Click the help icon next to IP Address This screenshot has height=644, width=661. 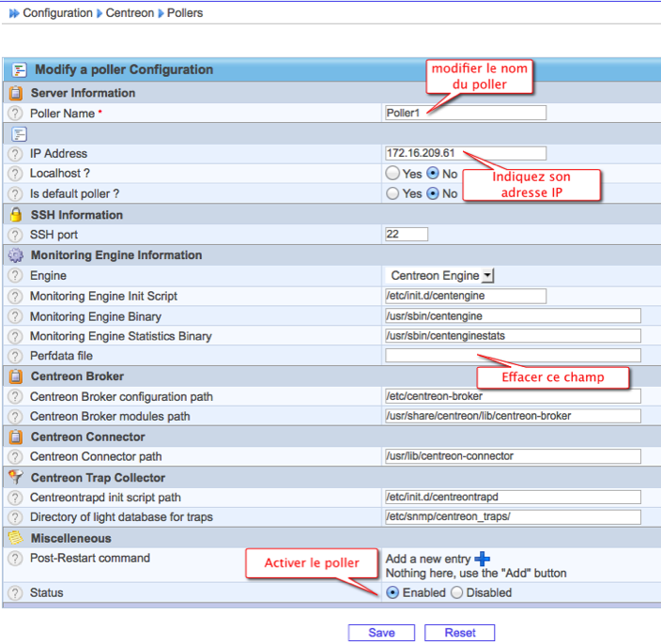pos(15,154)
